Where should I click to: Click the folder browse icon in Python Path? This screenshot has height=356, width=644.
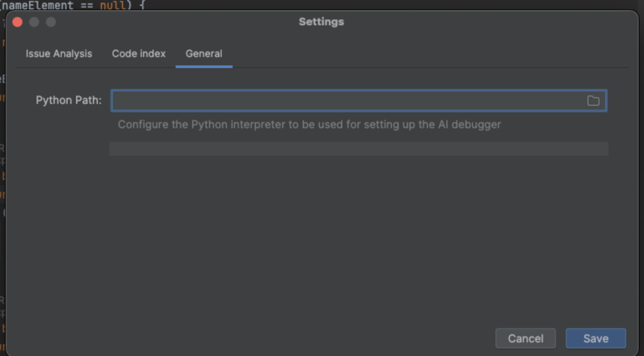click(593, 101)
